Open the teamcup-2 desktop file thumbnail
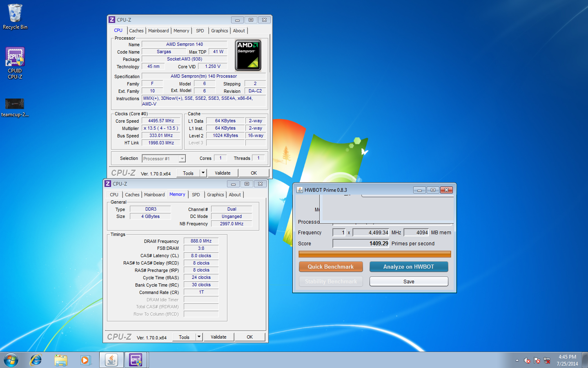This screenshot has height=368, width=588. click(15, 108)
